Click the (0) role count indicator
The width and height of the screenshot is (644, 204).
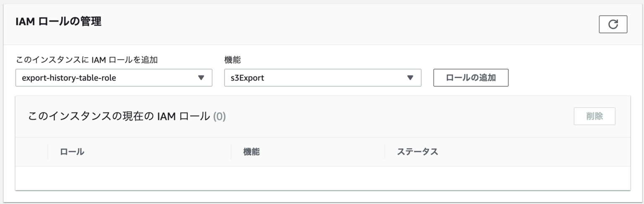(x=219, y=116)
